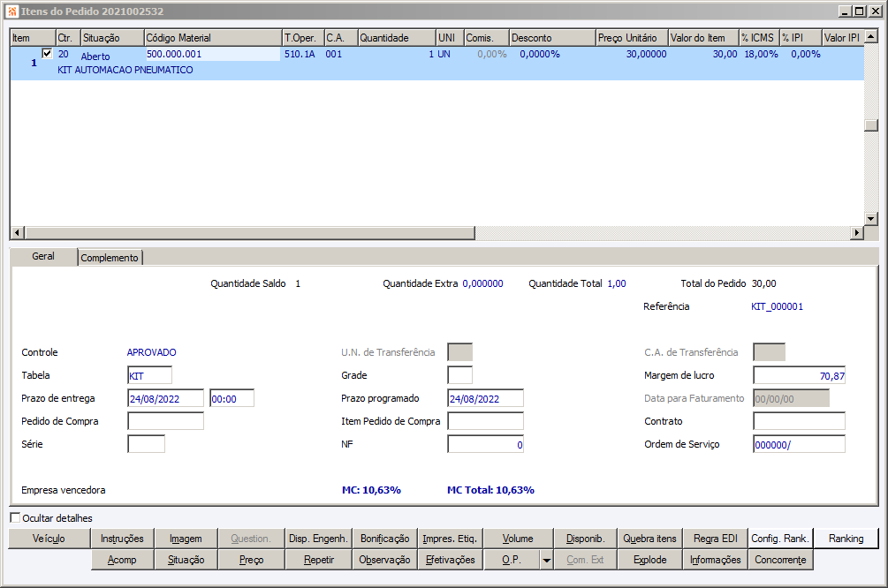Click the Quebra itens button
Viewport: 888px width, 588px height.
[x=649, y=539]
